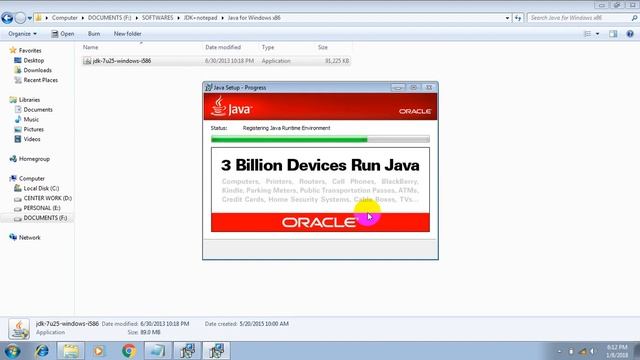Click the Burn toolbar button

pos(94,34)
